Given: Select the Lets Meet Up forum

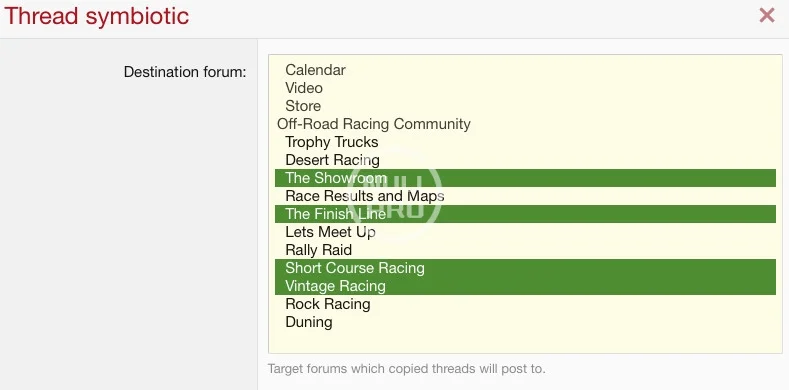Looking at the screenshot, I should tap(525, 232).
